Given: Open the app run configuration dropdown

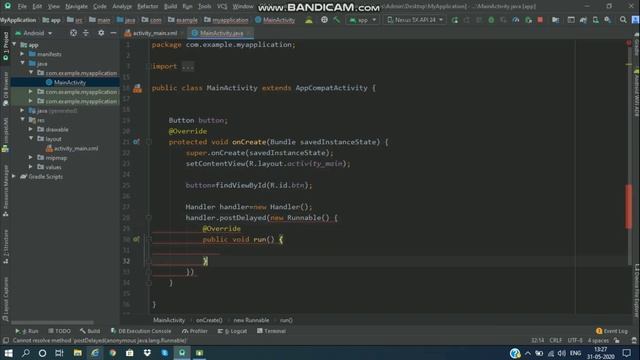Looking at the screenshot, I should pos(362,20).
